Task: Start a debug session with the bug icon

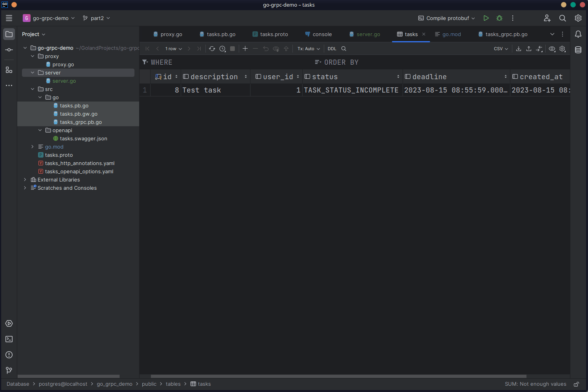Action: [x=499, y=18]
